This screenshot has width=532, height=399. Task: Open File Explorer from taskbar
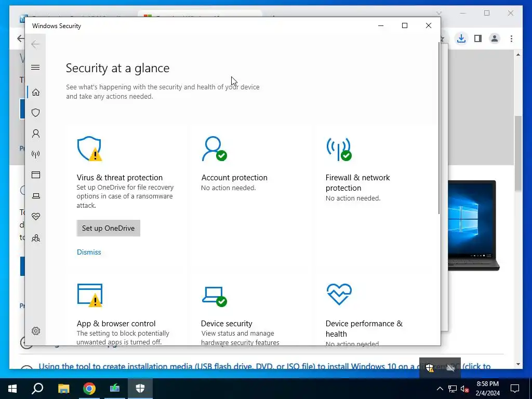pyautogui.click(x=63, y=389)
